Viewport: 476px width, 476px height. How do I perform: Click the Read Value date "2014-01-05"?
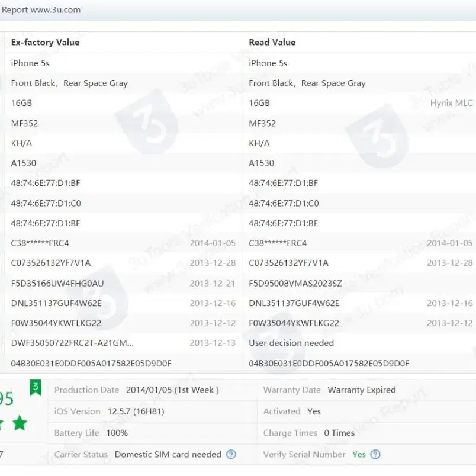[x=450, y=243]
